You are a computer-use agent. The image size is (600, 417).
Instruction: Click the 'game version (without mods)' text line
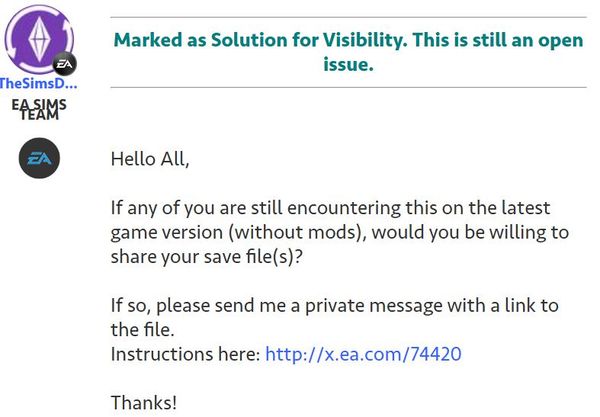pyautogui.click(x=340, y=233)
